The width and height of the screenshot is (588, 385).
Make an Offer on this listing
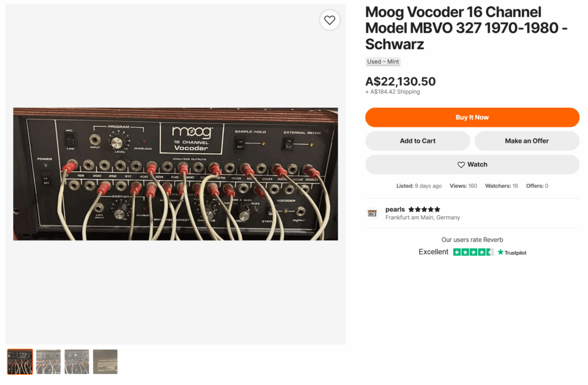coord(527,141)
